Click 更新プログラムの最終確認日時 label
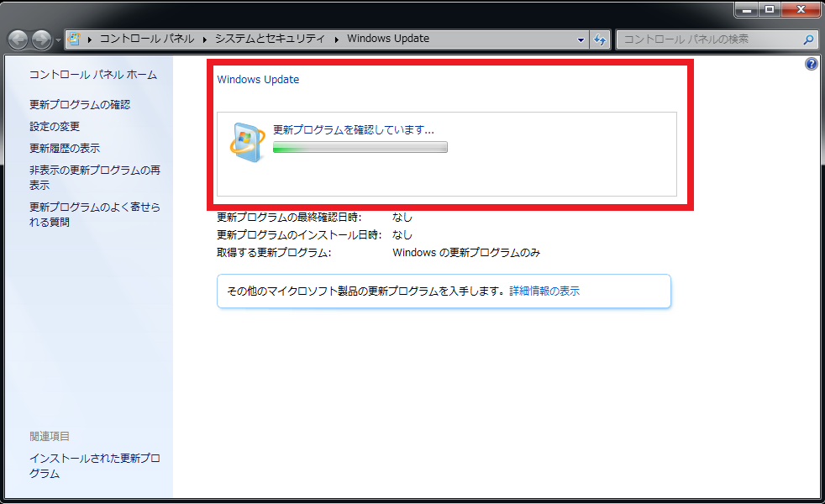The image size is (825, 504). pyautogui.click(x=289, y=218)
